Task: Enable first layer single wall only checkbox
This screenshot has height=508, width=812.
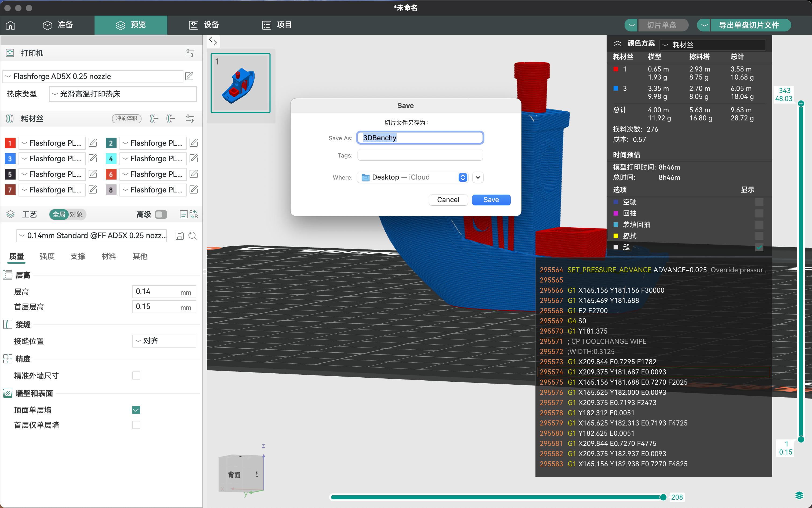Action: [136, 425]
